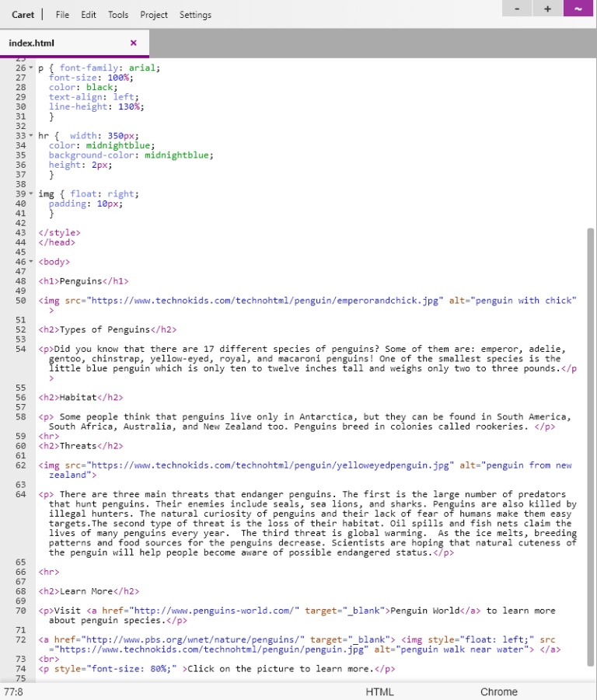Click the </head> closing tag
This screenshot has height=700, width=597.
tap(57, 242)
